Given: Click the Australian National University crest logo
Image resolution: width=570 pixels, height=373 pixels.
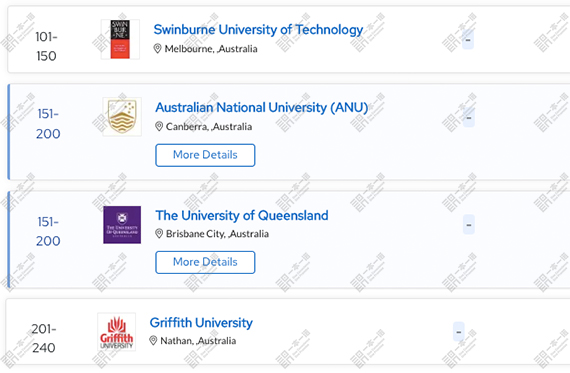Looking at the screenshot, I should click(x=122, y=117).
